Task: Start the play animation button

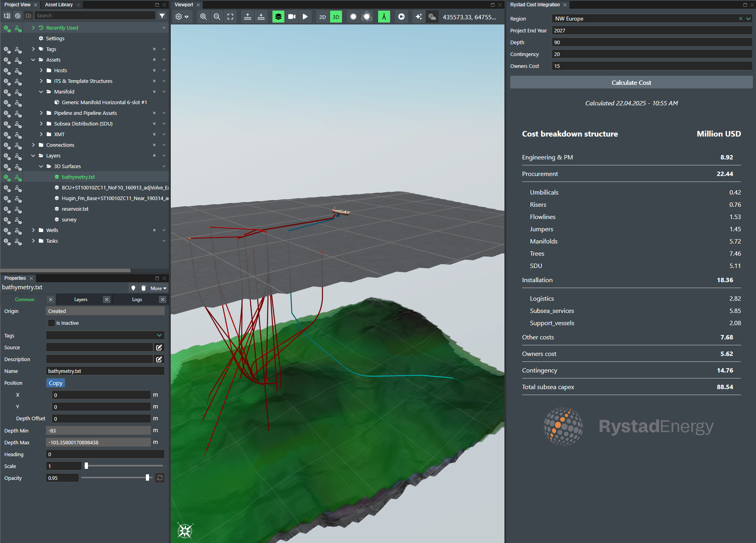Action: [305, 17]
